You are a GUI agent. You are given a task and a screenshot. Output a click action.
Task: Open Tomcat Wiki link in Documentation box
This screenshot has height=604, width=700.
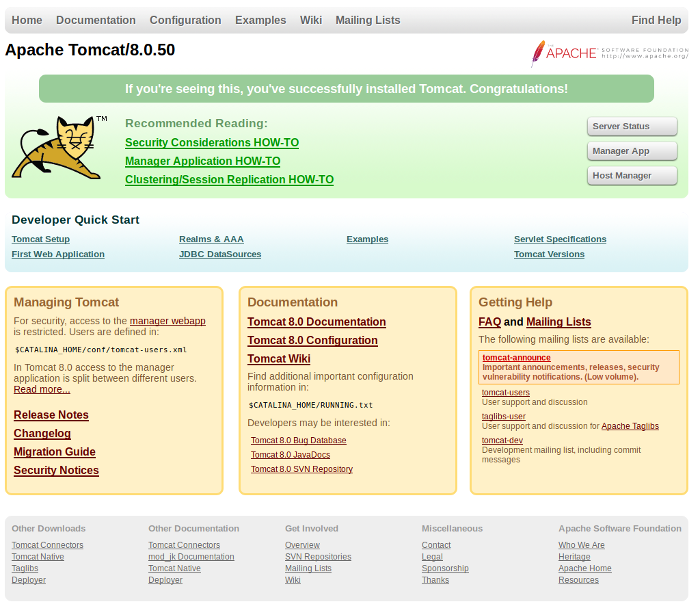(x=279, y=359)
